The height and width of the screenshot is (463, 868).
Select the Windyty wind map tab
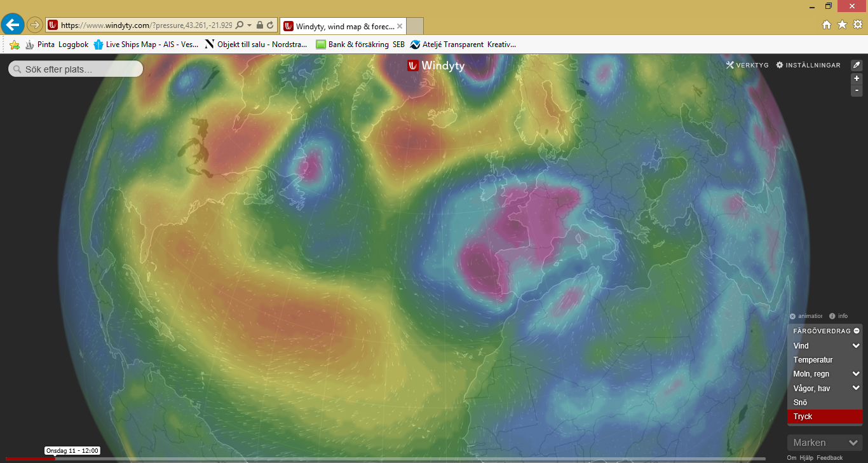[342, 26]
